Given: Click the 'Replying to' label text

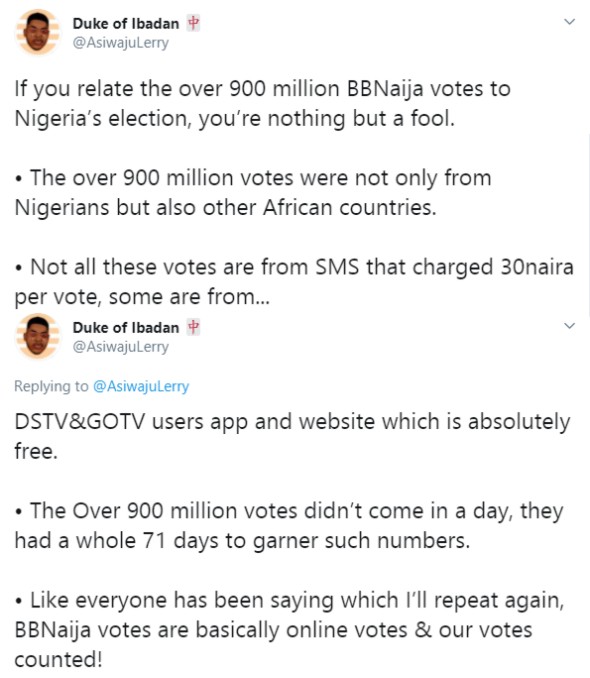Looking at the screenshot, I should pos(51,386).
